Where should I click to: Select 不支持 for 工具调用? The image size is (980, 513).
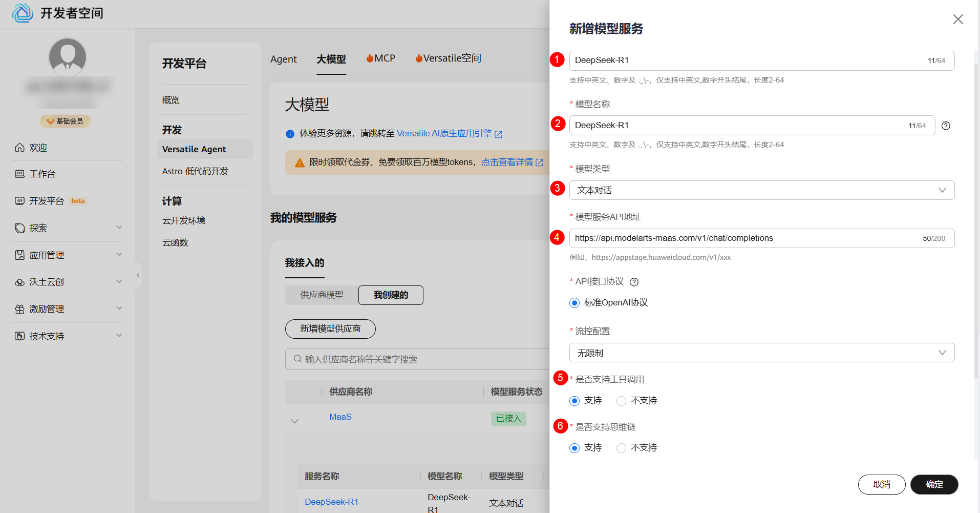point(621,401)
